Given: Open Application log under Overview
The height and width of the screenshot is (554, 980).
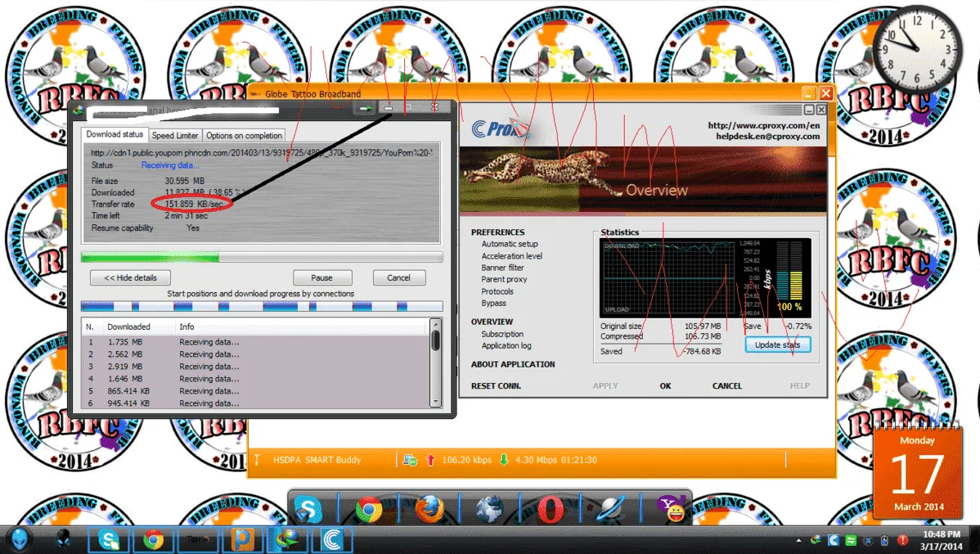Looking at the screenshot, I should click(506, 346).
